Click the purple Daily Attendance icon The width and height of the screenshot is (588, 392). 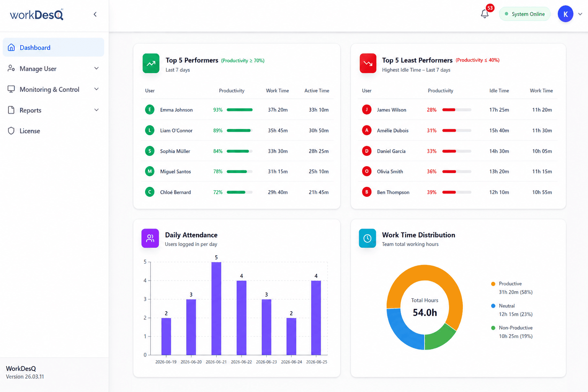click(x=150, y=238)
